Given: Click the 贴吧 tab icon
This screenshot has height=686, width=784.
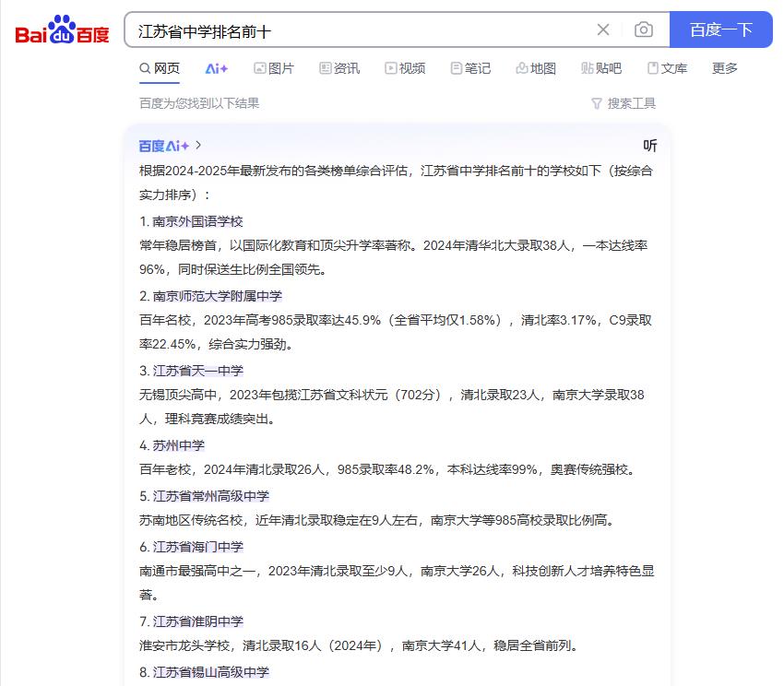Looking at the screenshot, I should pos(587,68).
